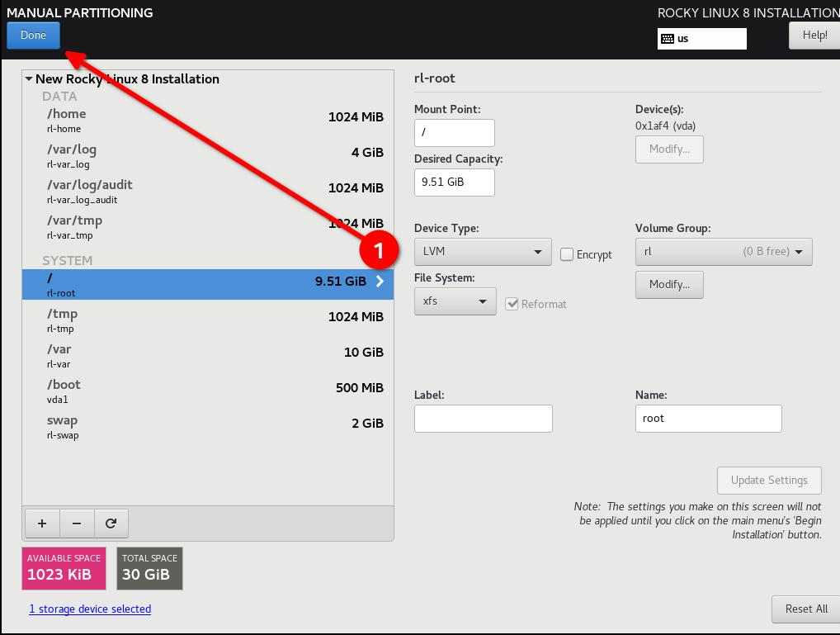This screenshot has width=840, height=635.
Task: Open the Volume Group rl dropdown
Action: point(723,251)
